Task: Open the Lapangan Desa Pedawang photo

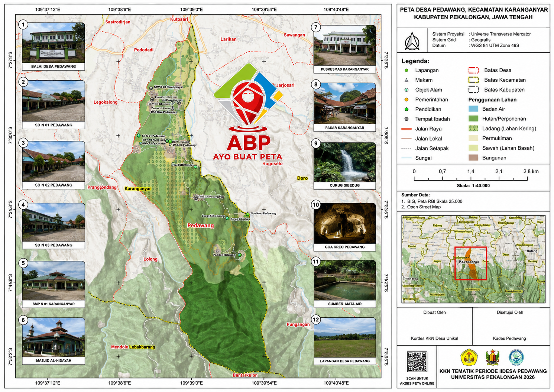Action: 345,337
